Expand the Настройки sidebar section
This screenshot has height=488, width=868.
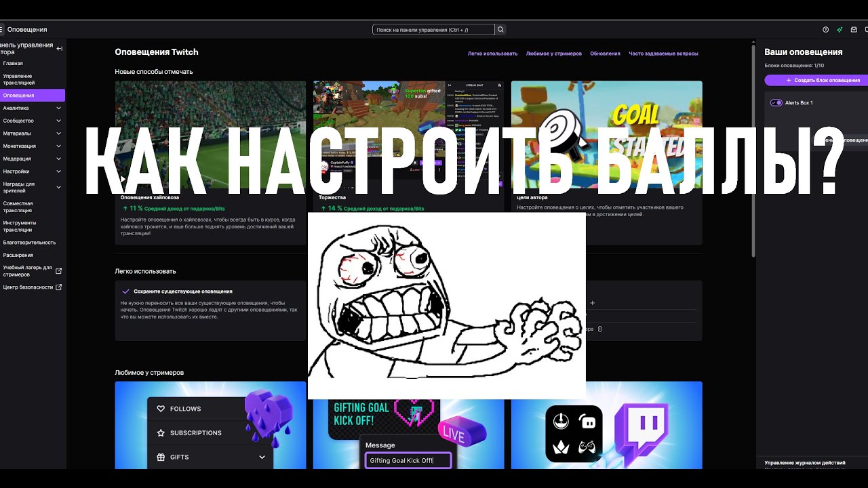pos(58,171)
